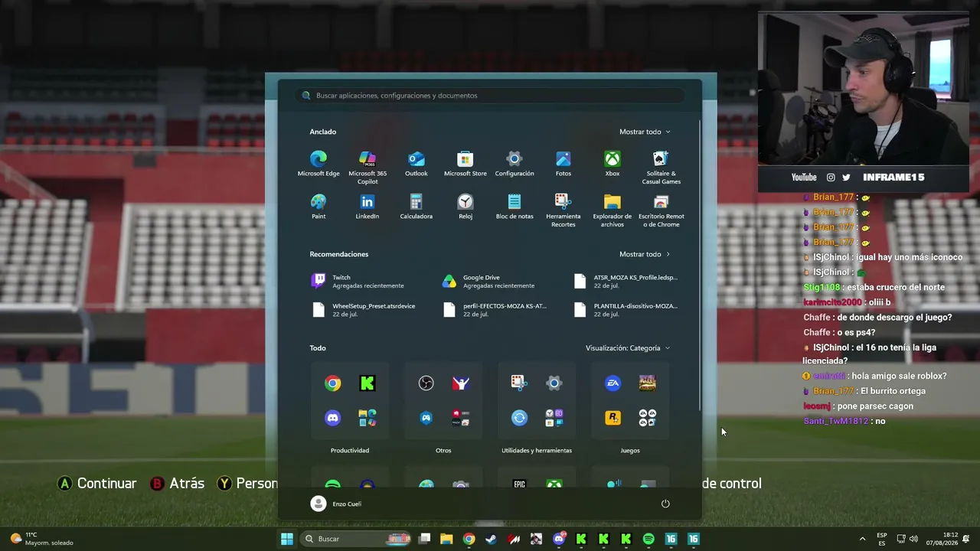The image size is (980, 551).
Task: Open Chrome in the Productividad group
Action: 333,383
